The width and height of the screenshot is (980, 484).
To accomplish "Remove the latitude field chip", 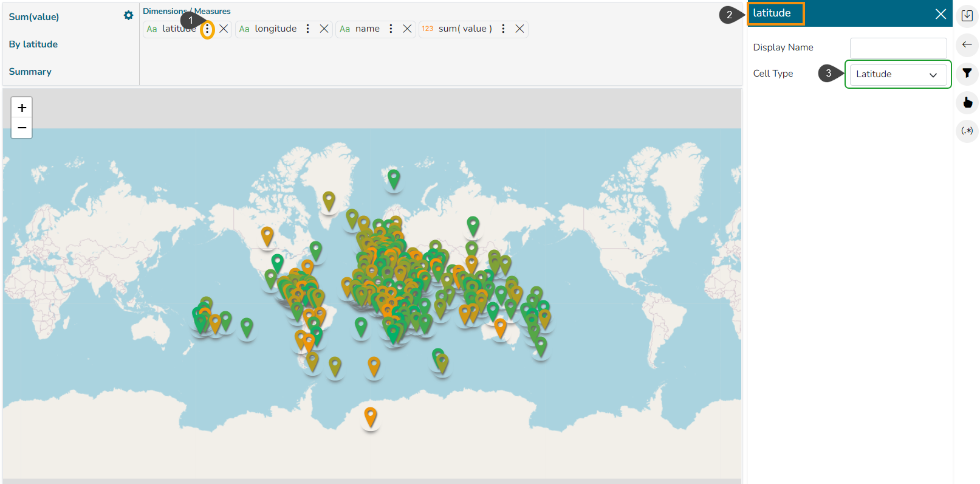I will (224, 29).
